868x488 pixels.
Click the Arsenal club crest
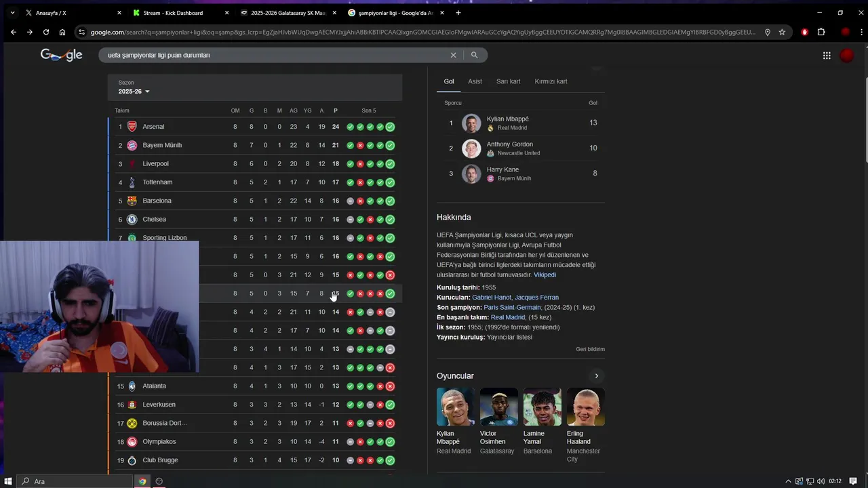[132, 127]
